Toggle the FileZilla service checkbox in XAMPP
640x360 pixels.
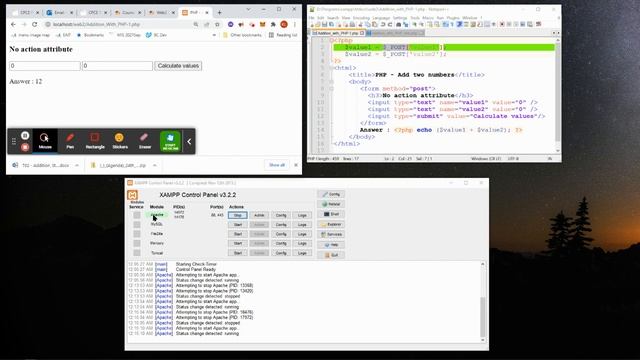137,234
